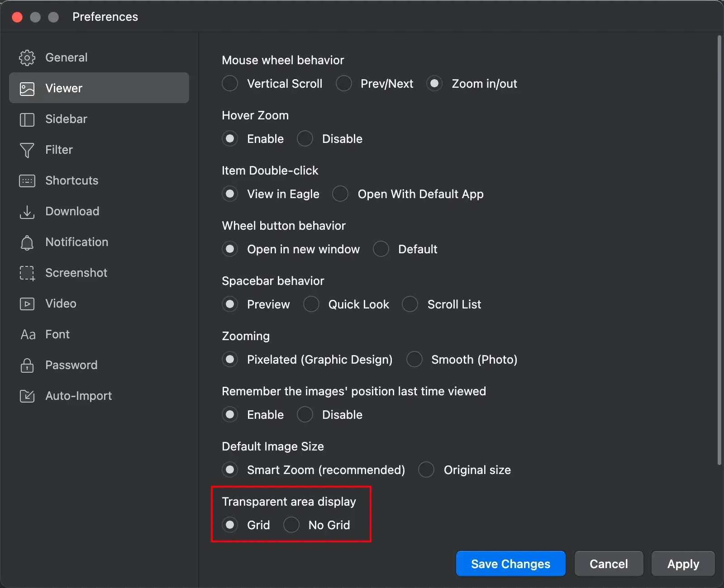The width and height of the screenshot is (724, 588).
Task: Click the preferences pane vertical scrollbar
Action: (719, 250)
